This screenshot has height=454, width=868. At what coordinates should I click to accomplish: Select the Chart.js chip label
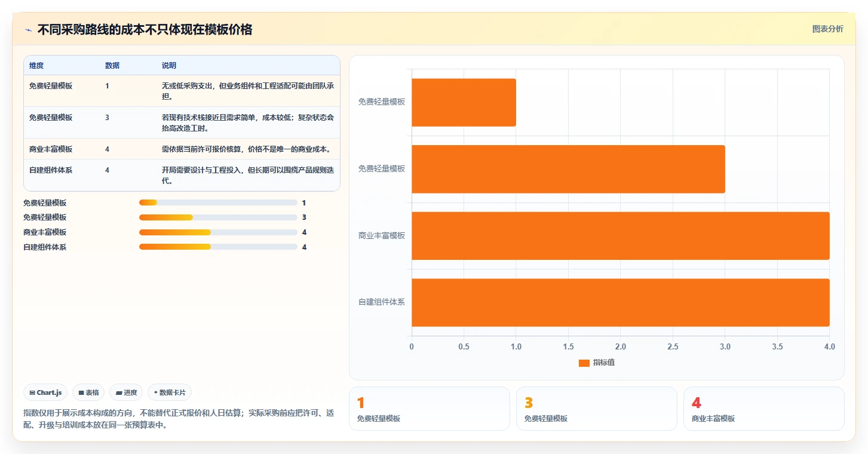[x=49, y=392]
